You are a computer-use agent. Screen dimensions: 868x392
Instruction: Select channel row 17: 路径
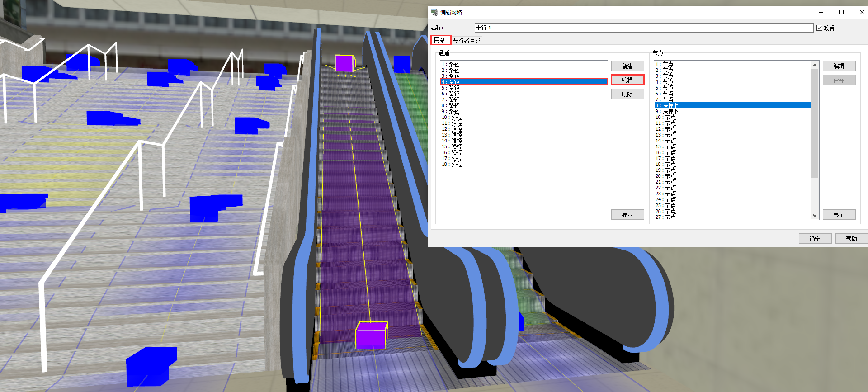click(x=524, y=158)
